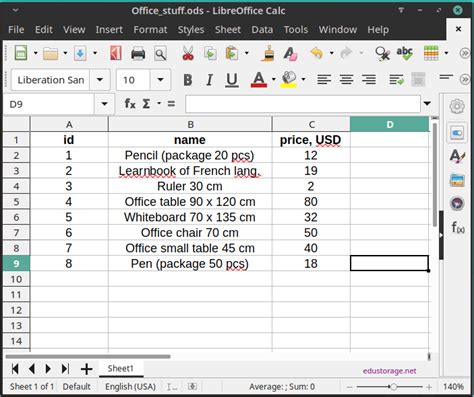The image size is (474, 397).
Task: Open Find & Replace icon
Action: coord(383,53)
